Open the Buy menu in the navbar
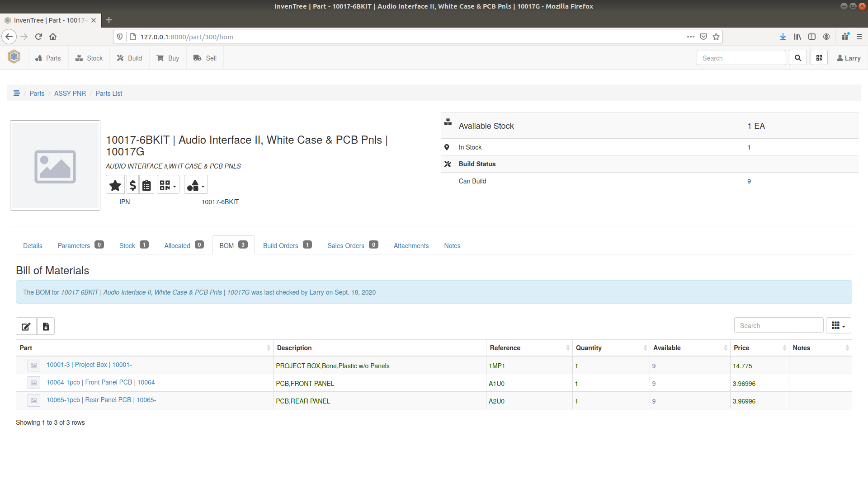The image size is (868, 488). click(168, 58)
